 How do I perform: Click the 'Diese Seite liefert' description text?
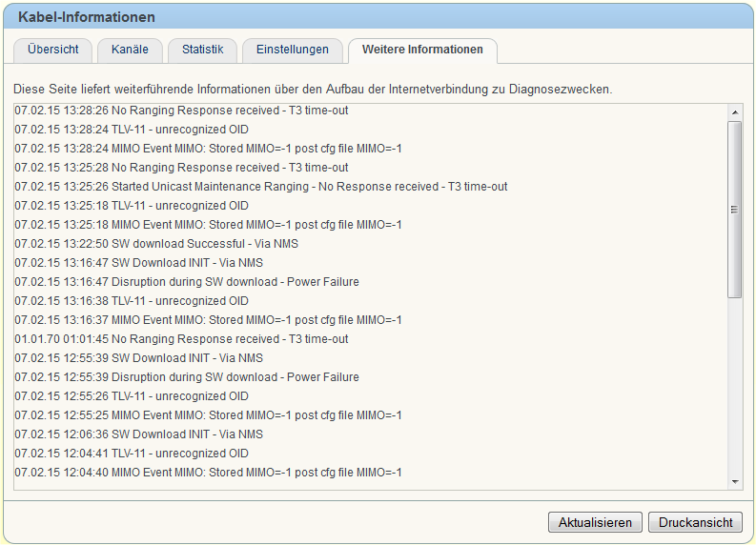click(313, 90)
